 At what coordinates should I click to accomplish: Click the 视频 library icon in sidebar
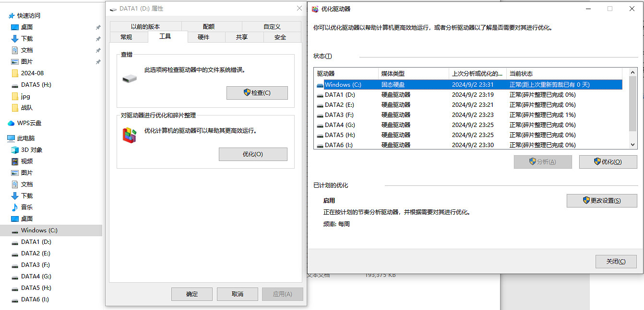pos(15,161)
